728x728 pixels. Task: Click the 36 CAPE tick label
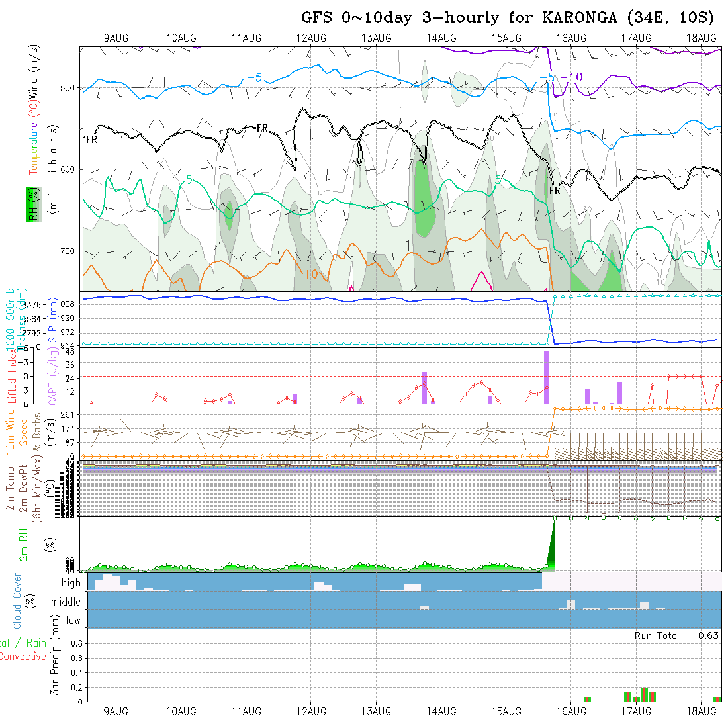pyautogui.click(x=69, y=365)
